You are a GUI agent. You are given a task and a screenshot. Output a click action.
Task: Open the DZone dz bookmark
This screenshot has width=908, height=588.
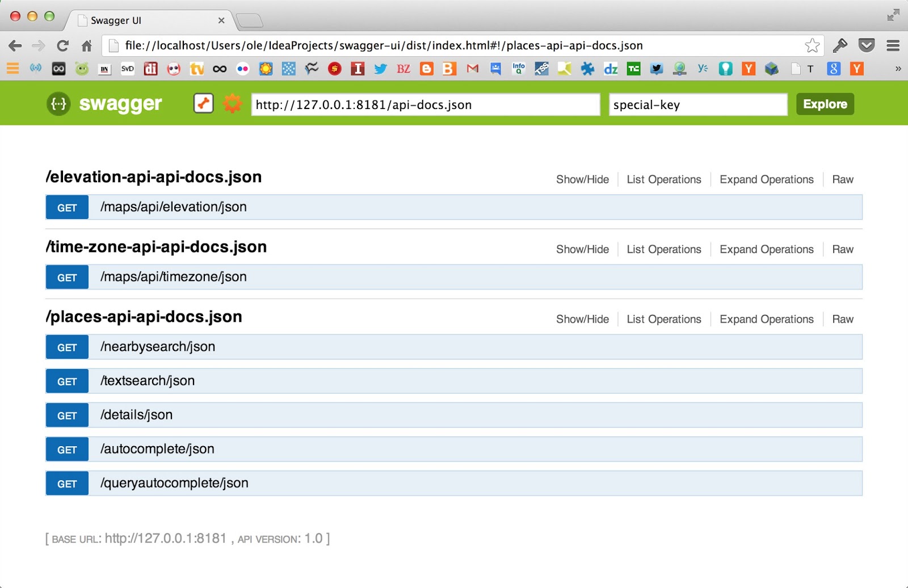(611, 69)
